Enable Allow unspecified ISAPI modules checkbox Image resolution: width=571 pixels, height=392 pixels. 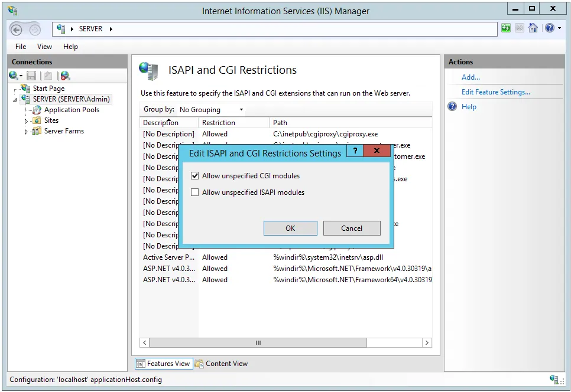pyautogui.click(x=195, y=192)
